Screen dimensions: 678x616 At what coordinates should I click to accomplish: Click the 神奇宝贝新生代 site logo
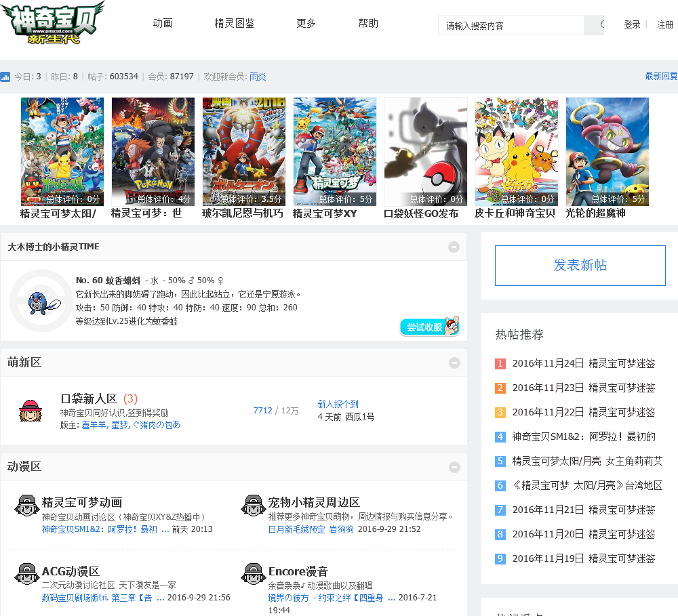point(53,23)
